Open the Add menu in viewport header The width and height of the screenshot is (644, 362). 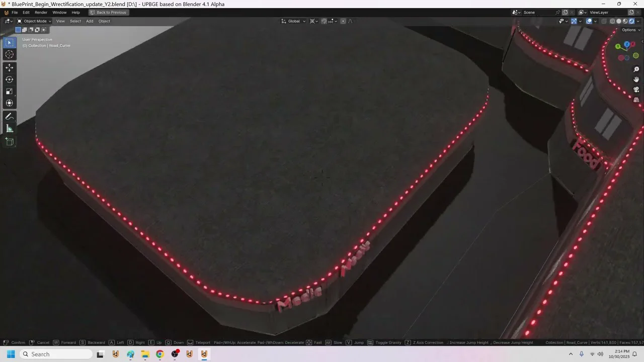(90, 21)
